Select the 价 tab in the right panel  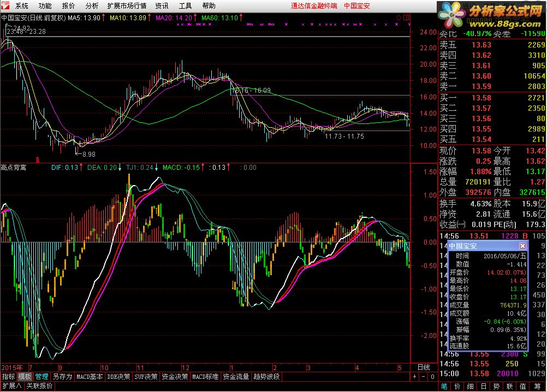click(x=457, y=386)
